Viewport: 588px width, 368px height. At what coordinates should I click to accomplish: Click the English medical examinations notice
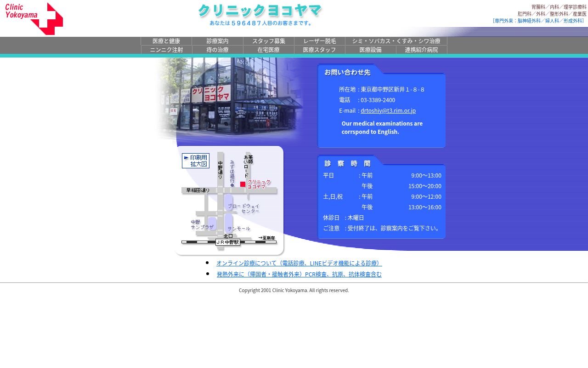click(x=382, y=127)
